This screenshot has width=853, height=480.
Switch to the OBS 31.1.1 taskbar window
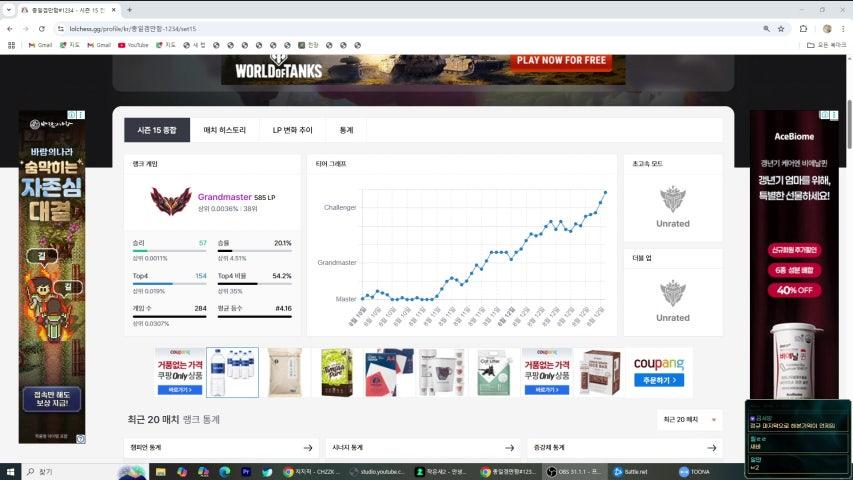(x=574, y=472)
